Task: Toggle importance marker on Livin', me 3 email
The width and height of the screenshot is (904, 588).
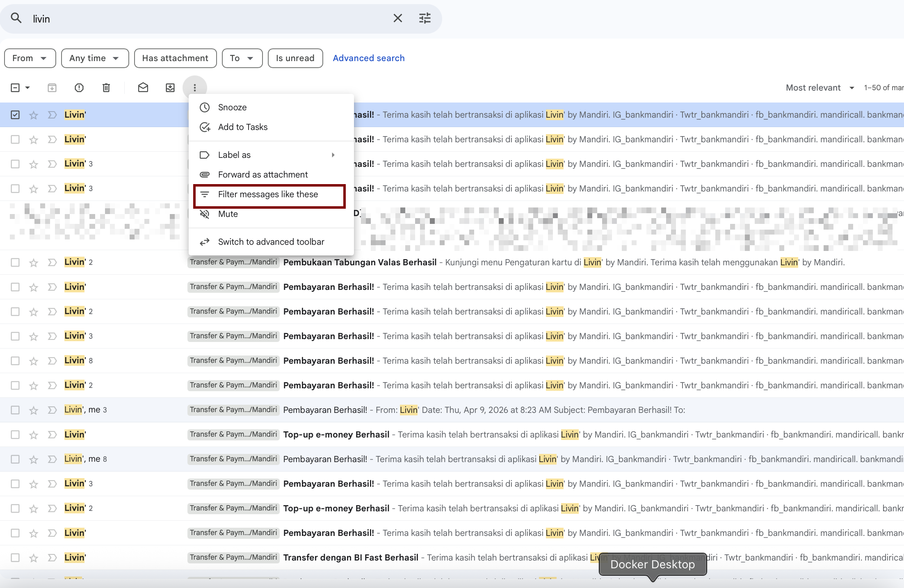Action: [52, 410]
